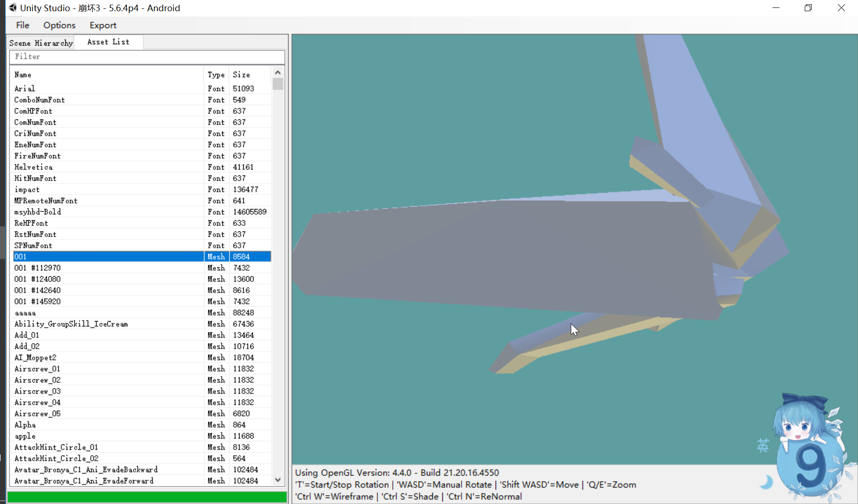858x504 pixels.
Task: Switch to the Scene Hierarchy tab
Action: [x=41, y=43]
